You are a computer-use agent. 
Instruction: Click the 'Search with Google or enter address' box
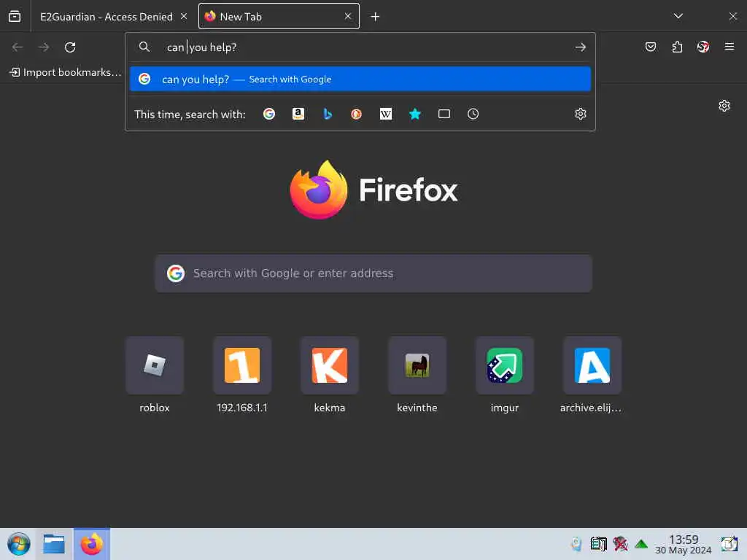tap(373, 273)
